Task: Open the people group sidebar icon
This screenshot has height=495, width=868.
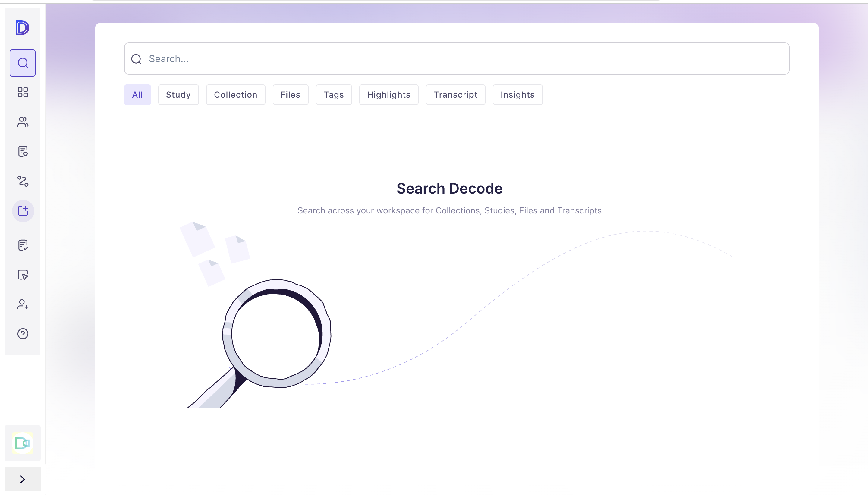Action: tap(23, 122)
